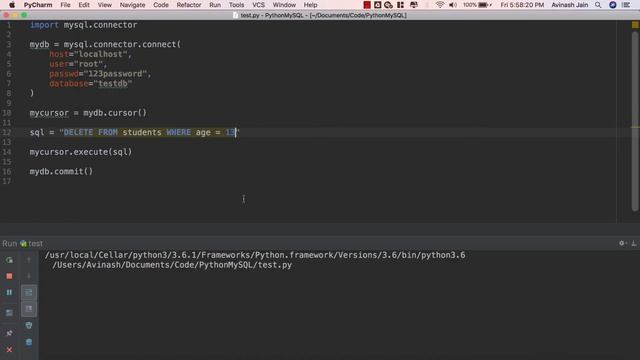Open Spotlight search magnifier

598,5
